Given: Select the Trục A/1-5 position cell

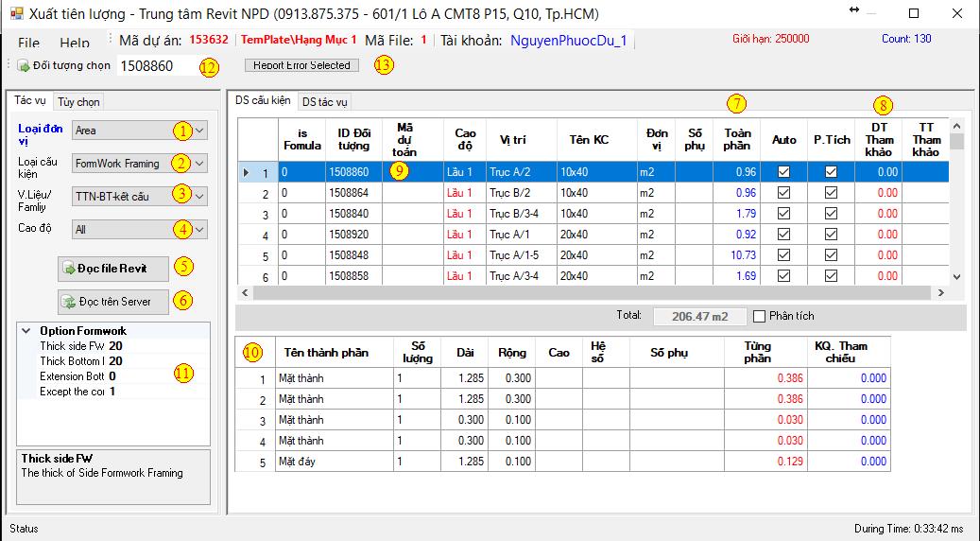Looking at the screenshot, I should pyautogui.click(x=522, y=255).
